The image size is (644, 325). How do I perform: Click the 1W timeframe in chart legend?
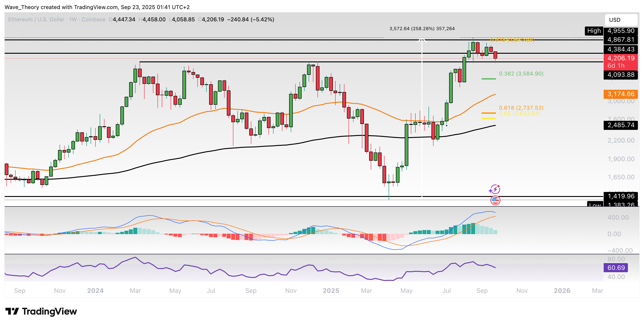[x=73, y=19]
